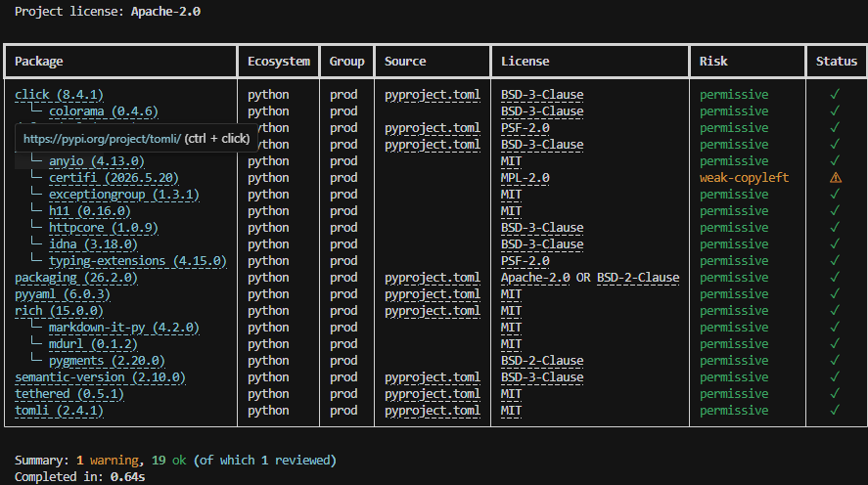The image size is (868, 485).
Task: Open the markdown-it-py (4.2.0) package link
Action: click(124, 327)
